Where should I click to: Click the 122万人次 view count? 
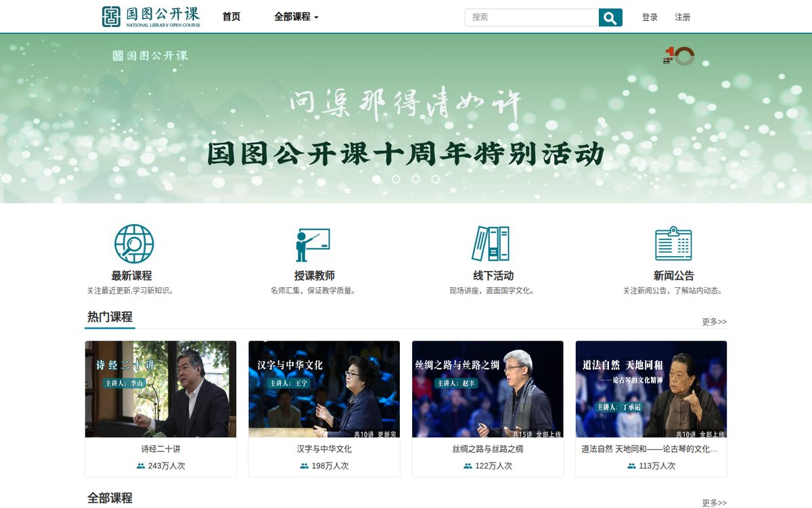point(494,466)
